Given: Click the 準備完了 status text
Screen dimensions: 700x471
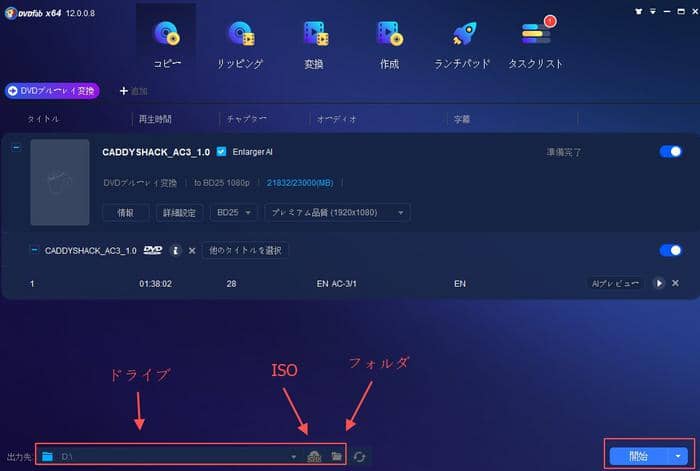Looking at the screenshot, I should pos(564,153).
